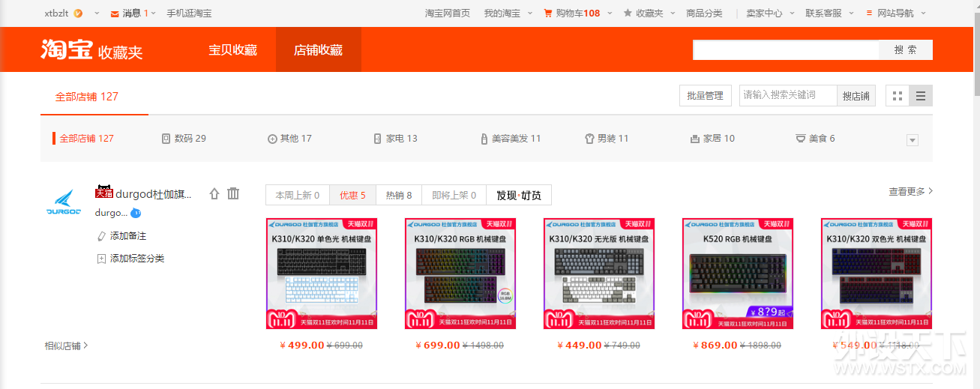The image size is (980, 389).
Task: Expand the 网站导航 dropdown arrow
Action: tap(923, 13)
